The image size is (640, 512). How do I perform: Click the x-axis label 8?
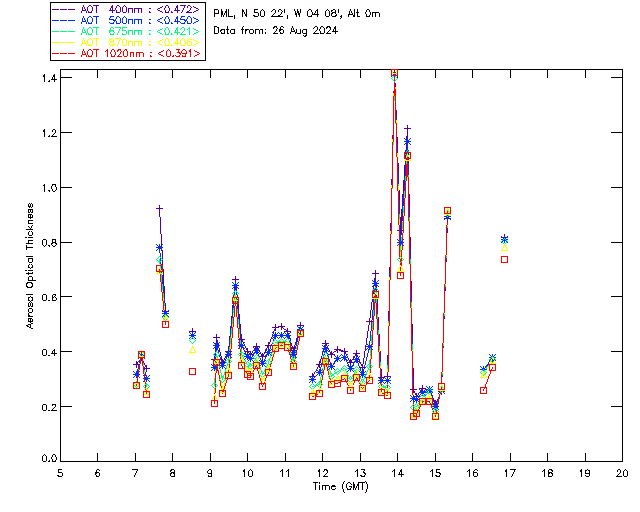coord(173,473)
